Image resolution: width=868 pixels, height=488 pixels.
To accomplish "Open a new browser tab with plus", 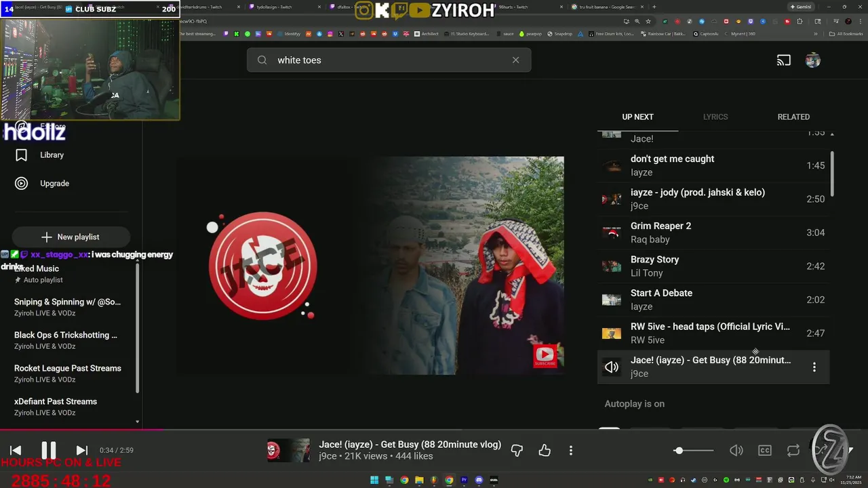I will pos(654,7).
